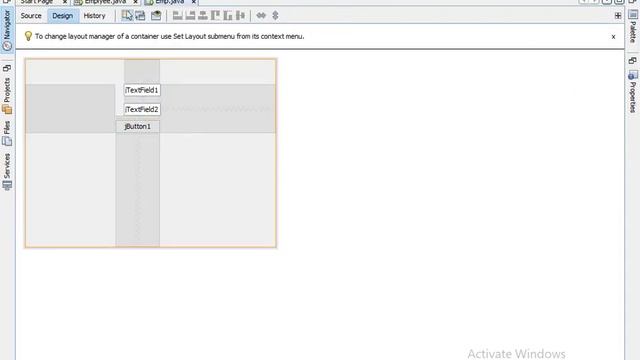
Task: Open the Emp.java tab
Action: [169, 2]
